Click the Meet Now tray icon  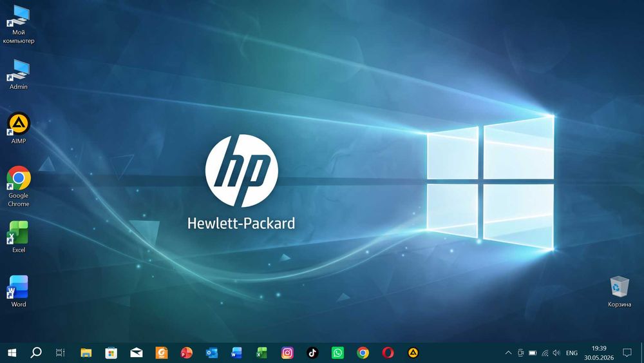click(x=520, y=353)
